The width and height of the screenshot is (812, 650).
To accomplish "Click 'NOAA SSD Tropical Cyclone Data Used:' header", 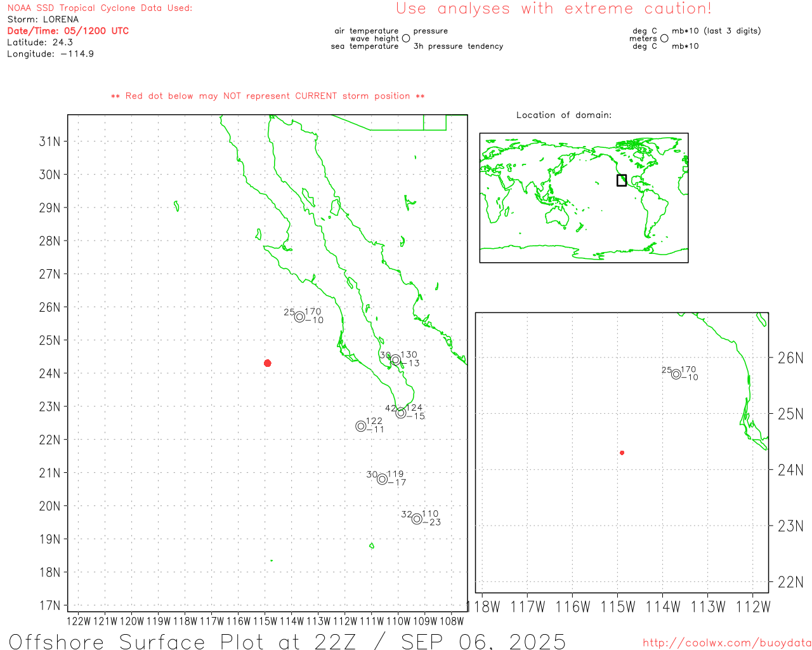I will (100, 8).
